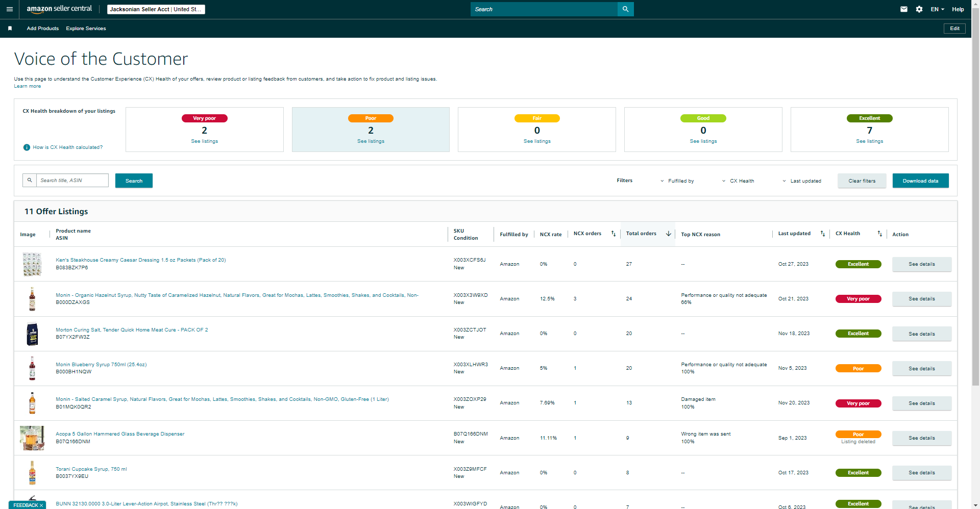Image resolution: width=980 pixels, height=509 pixels.
Task: Expand the Last updated filter dropdown
Action: (x=802, y=181)
